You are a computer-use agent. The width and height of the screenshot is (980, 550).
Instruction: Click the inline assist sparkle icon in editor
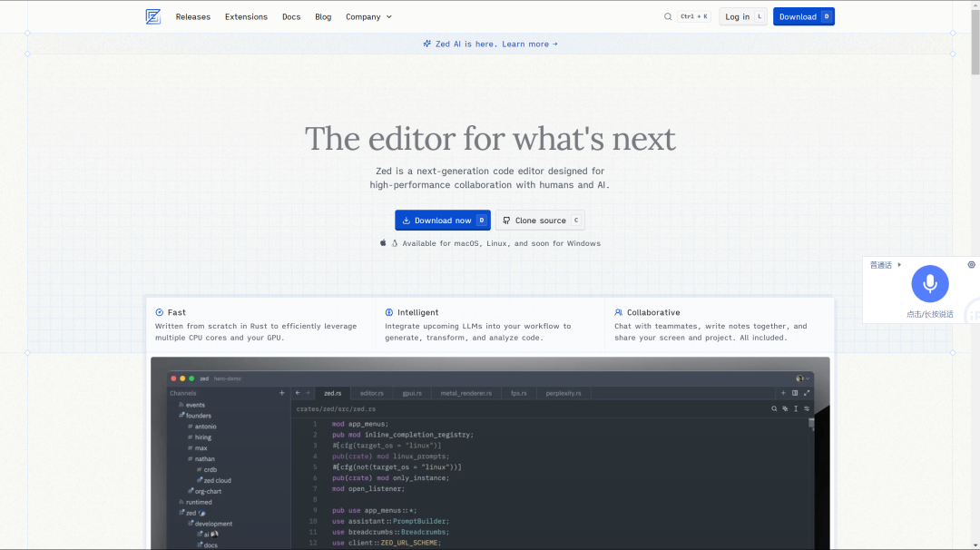click(785, 408)
